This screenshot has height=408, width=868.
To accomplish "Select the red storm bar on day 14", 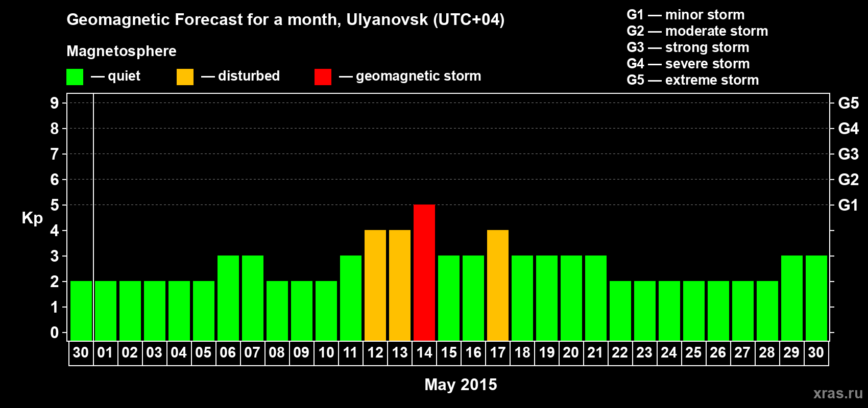I will click(424, 272).
